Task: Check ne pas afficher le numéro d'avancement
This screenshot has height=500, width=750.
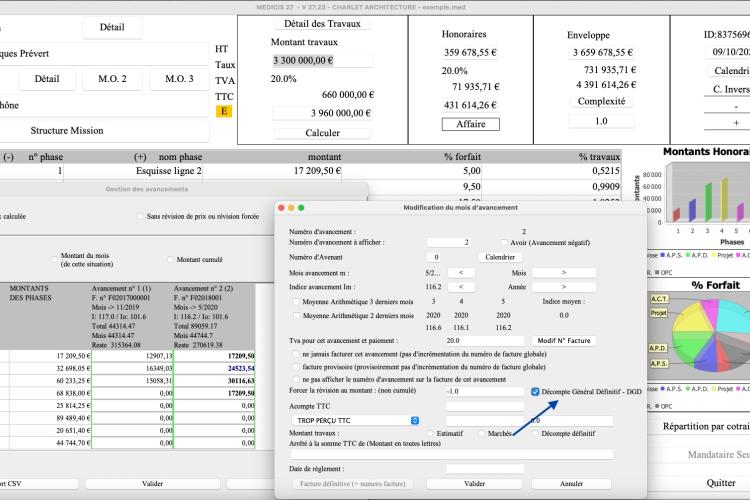Action: tap(296, 379)
